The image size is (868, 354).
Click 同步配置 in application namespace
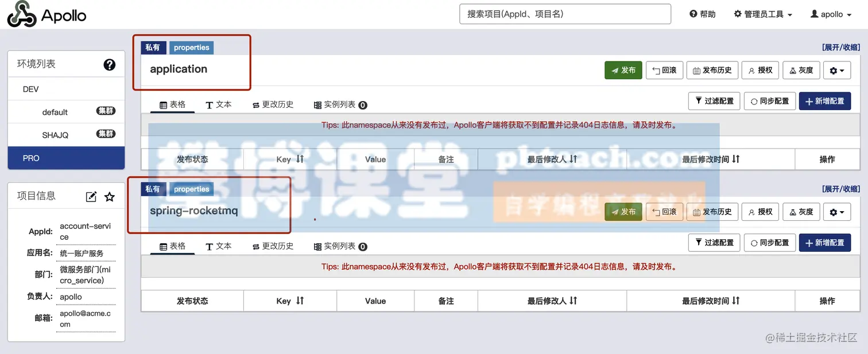pos(769,100)
